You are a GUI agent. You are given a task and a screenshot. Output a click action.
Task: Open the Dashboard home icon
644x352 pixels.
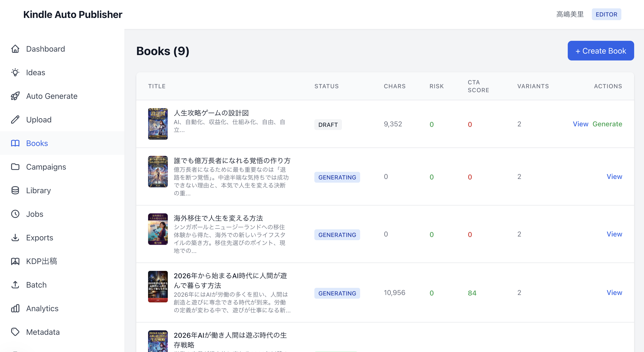15,49
